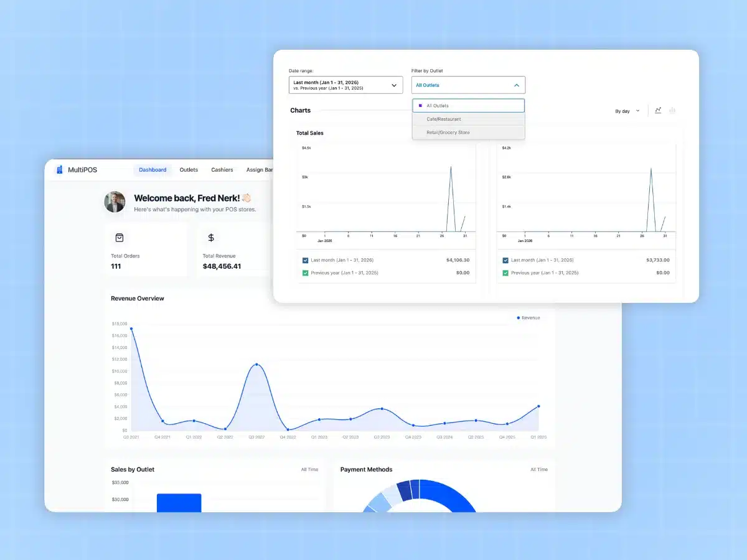Select the line chart view icon

pos(658,110)
